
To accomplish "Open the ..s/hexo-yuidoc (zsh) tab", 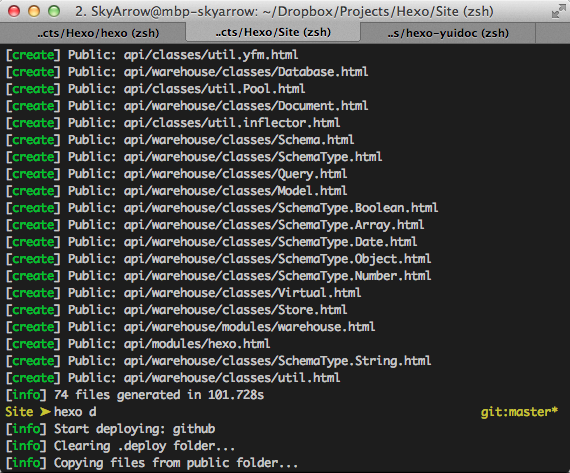I will tap(447, 33).
